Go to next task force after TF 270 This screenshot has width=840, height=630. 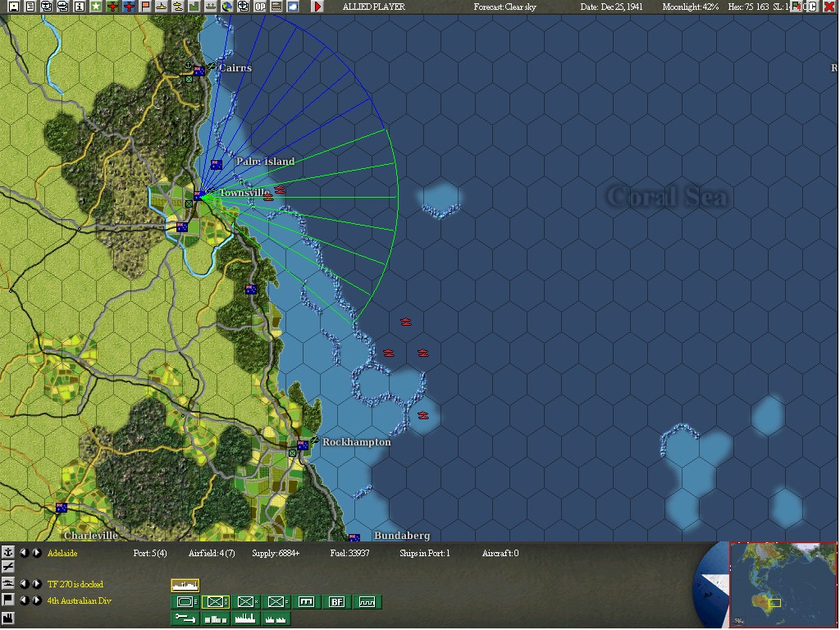coord(36,583)
